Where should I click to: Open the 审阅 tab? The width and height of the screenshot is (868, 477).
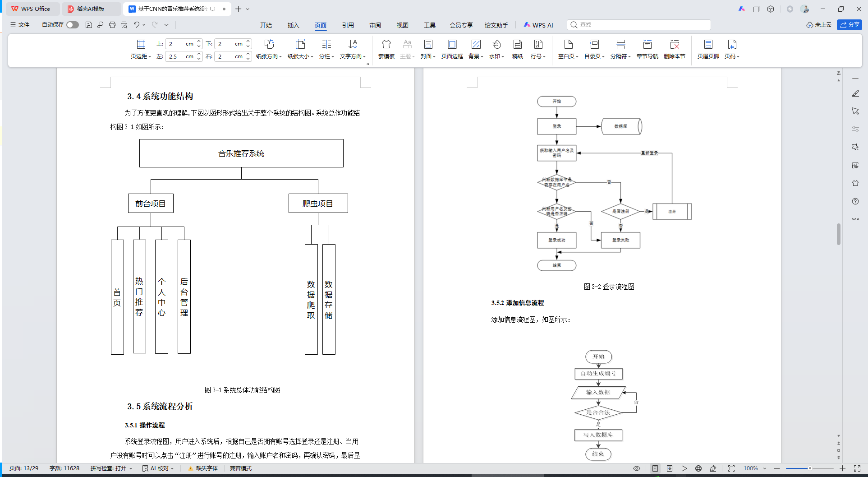(x=375, y=25)
